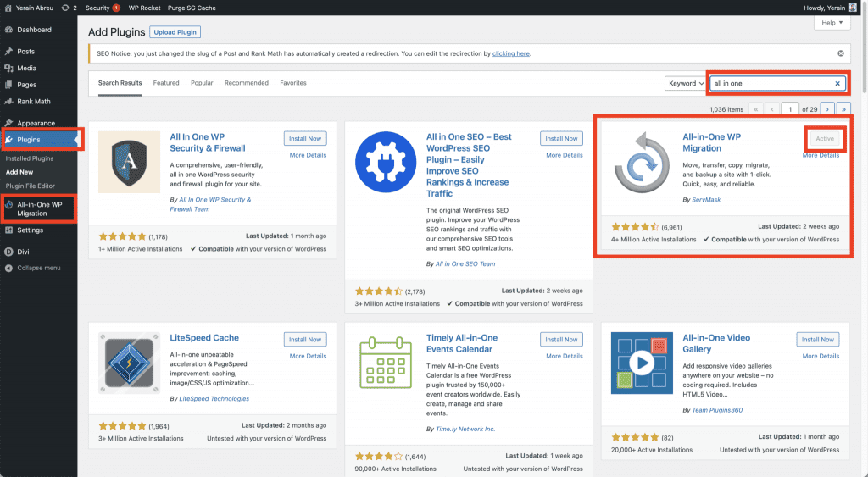Open More Details for All in One SEO
868x477 pixels.
click(565, 155)
